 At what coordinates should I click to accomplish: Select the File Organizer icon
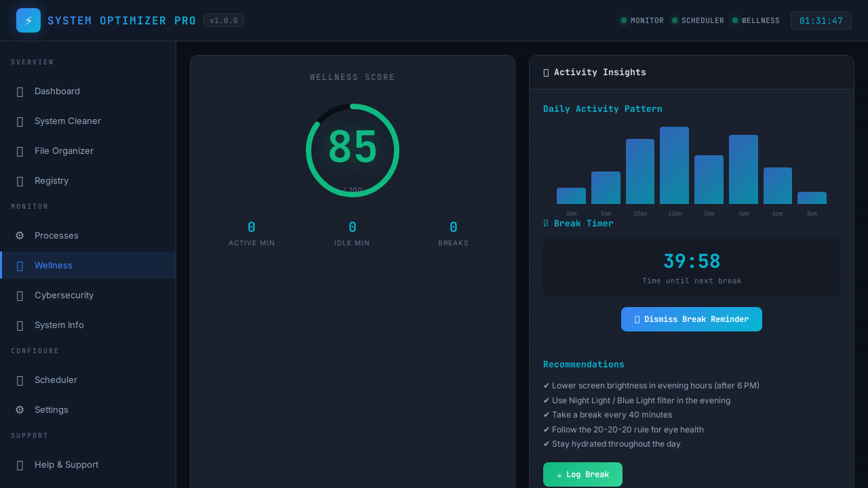[x=20, y=151]
